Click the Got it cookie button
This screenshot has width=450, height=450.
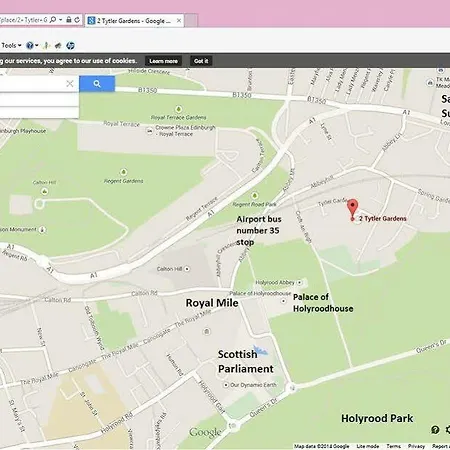coord(201,61)
